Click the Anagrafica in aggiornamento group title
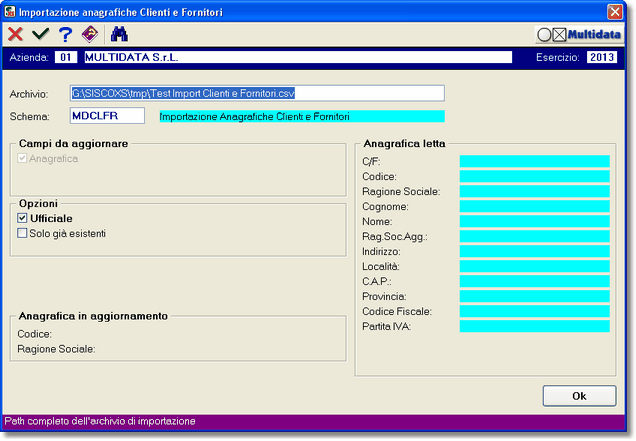The width and height of the screenshot is (636, 441). [x=93, y=316]
